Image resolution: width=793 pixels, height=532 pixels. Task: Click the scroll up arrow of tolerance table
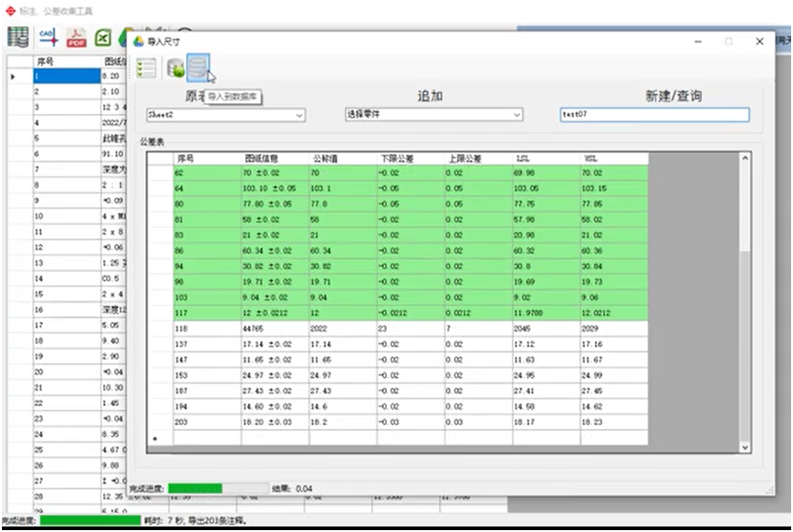click(745, 158)
